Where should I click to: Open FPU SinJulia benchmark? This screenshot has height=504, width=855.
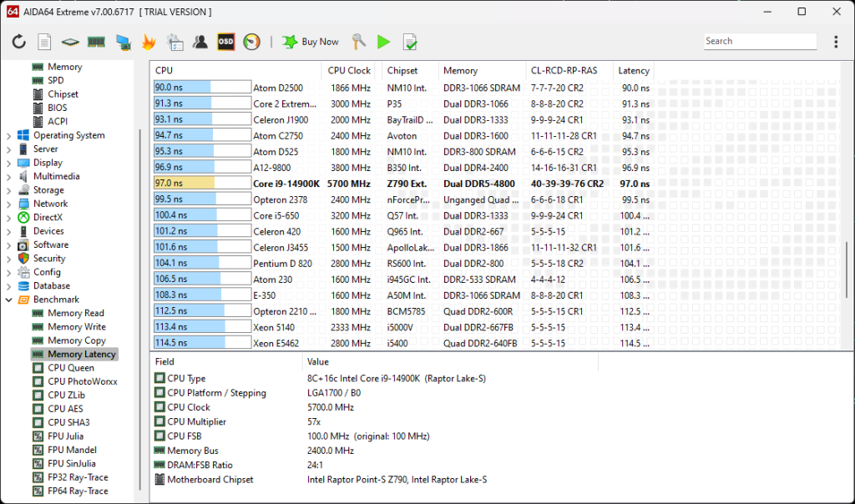pyautogui.click(x=72, y=463)
